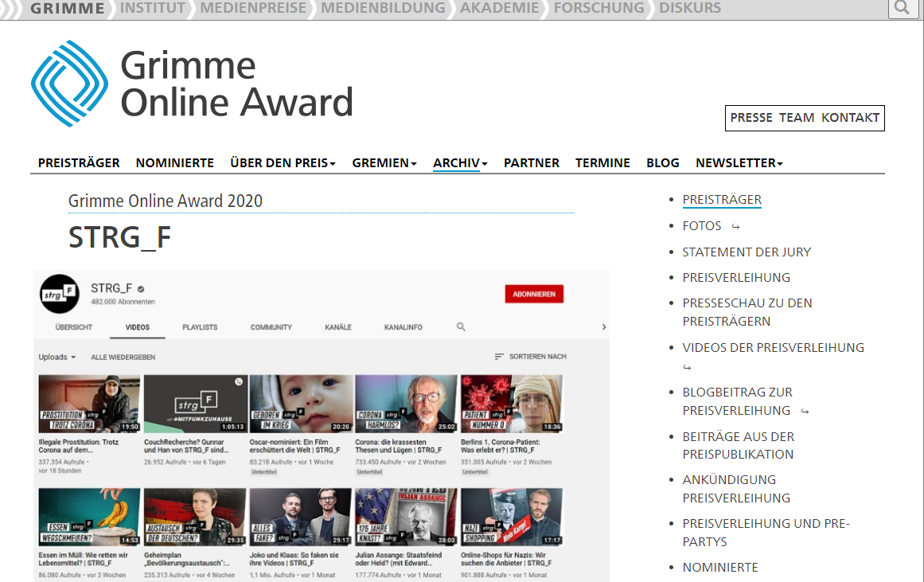Open sidebar link Beiträge aus der Preispublikation
Screen dimensions: 924x582
point(739,445)
